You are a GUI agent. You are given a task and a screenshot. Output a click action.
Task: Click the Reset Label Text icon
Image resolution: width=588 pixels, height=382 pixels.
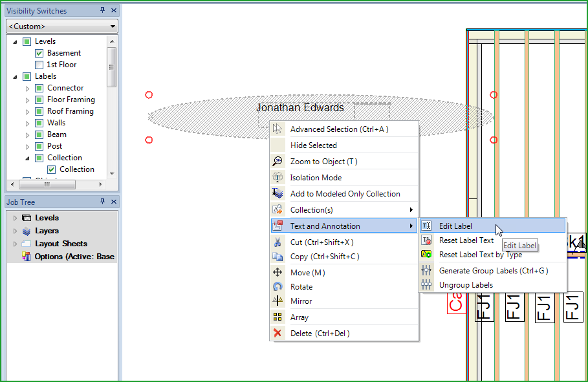pos(426,240)
